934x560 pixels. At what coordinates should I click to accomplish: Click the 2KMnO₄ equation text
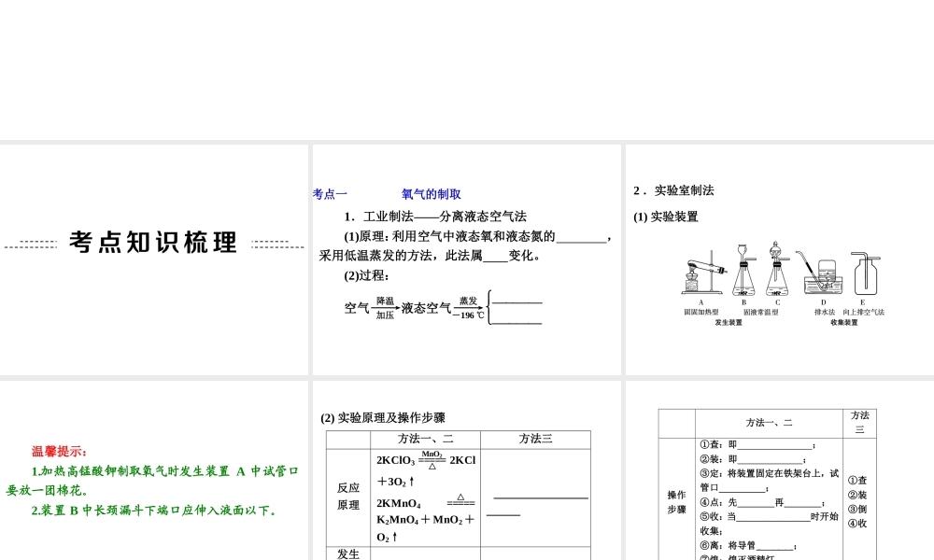click(x=426, y=520)
